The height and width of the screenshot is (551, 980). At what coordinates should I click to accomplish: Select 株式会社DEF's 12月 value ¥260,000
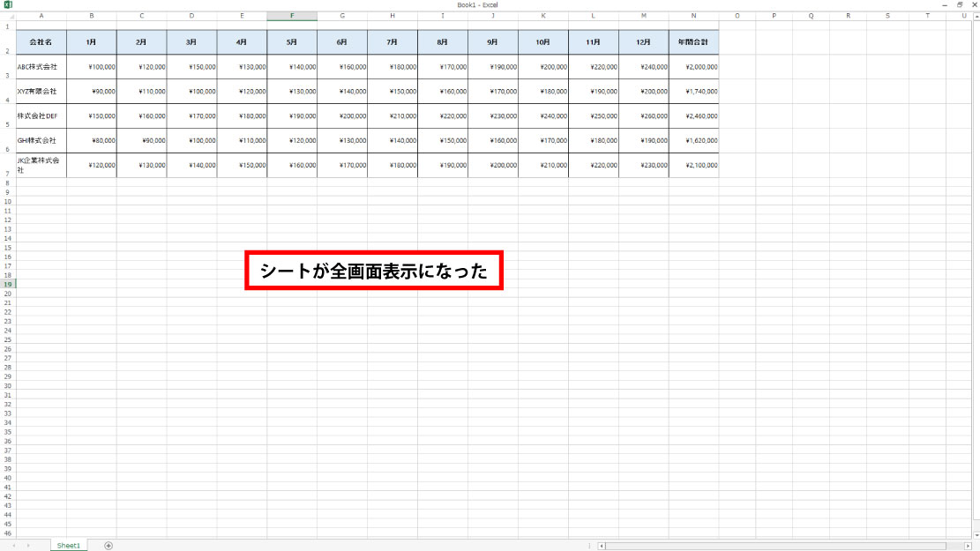tap(644, 115)
